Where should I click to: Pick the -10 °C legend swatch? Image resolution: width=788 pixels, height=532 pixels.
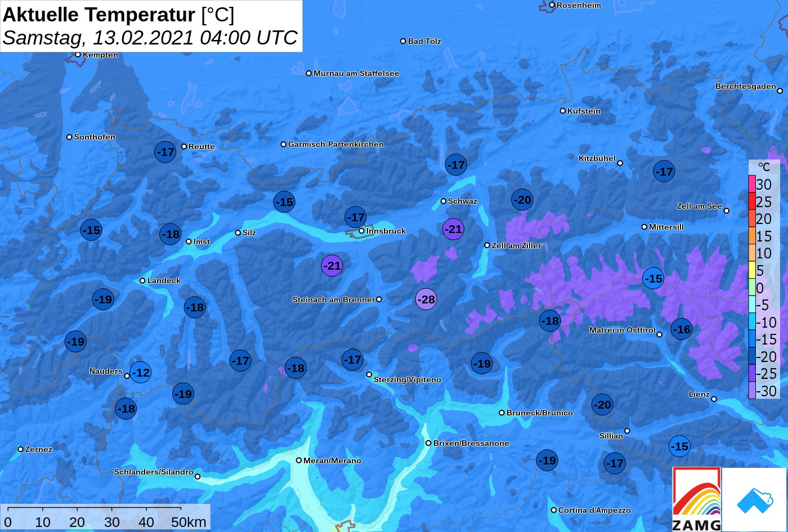tap(752, 322)
